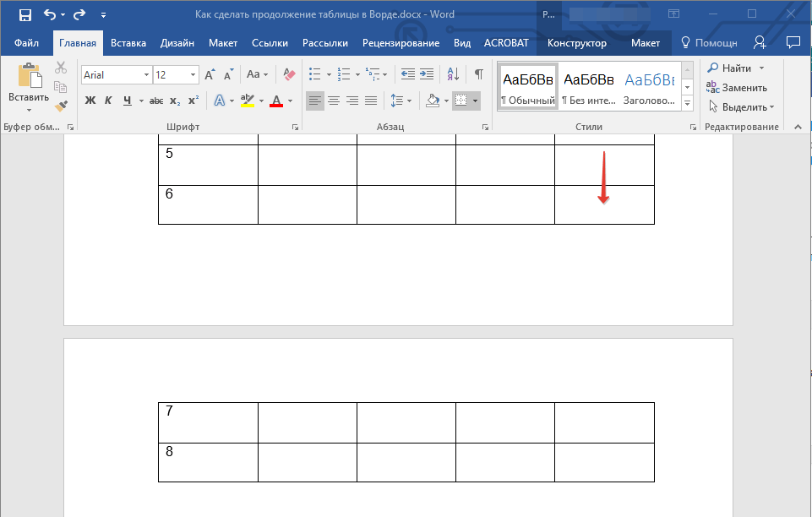
Task: Open the Рецензирование tab
Action: pos(401,42)
